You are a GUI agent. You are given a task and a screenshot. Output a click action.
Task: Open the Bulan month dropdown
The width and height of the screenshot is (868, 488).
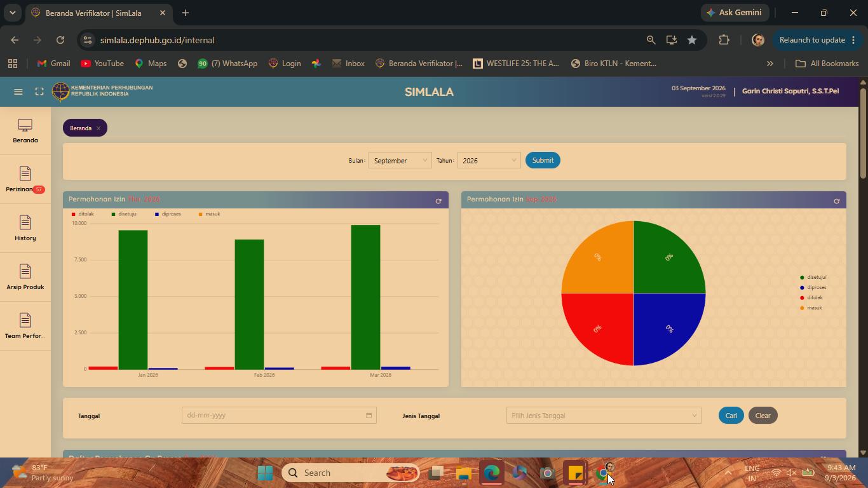click(x=400, y=161)
